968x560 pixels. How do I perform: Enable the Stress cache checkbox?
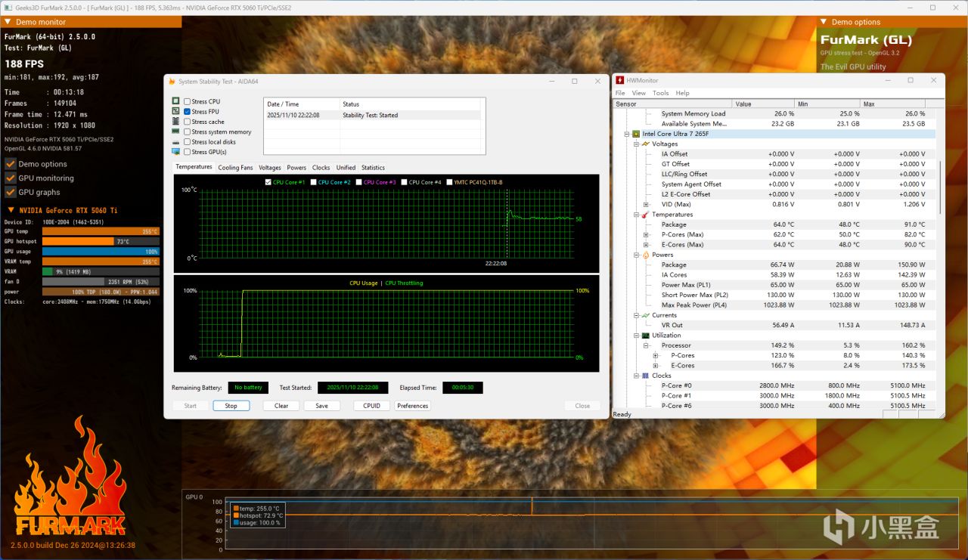click(187, 122)
